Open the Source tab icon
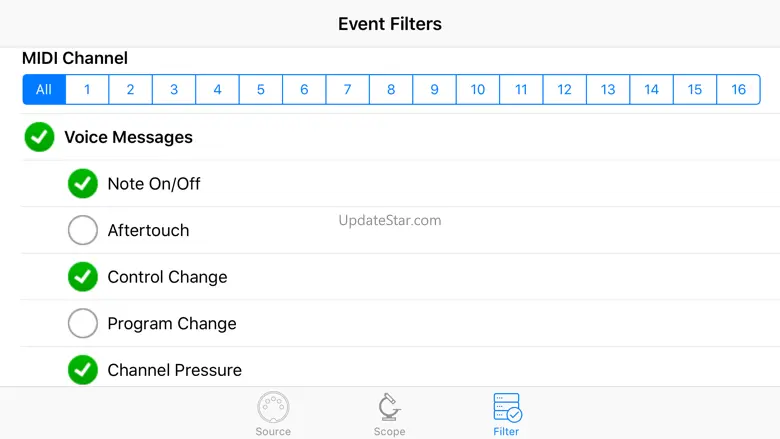Viewport: 780px width, 439px height. [x=273, y=407]
